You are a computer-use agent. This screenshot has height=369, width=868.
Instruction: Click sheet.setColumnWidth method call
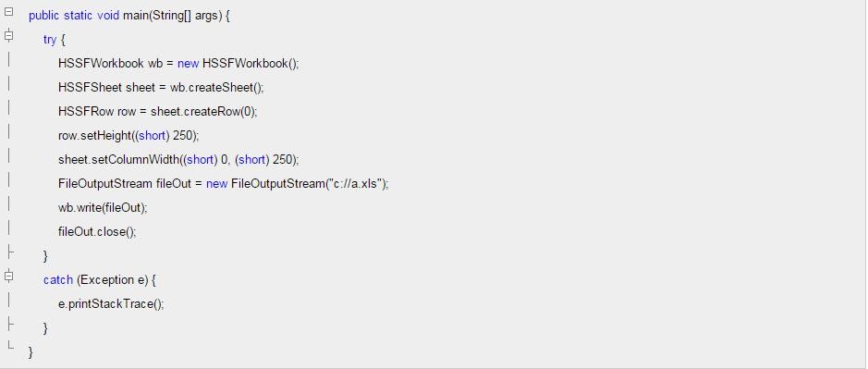[x=178, y=160]
